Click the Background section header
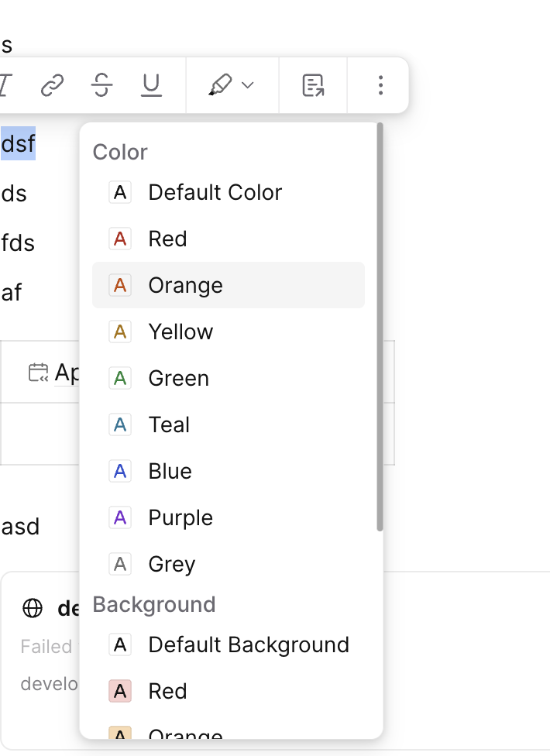 pos(154,604)
